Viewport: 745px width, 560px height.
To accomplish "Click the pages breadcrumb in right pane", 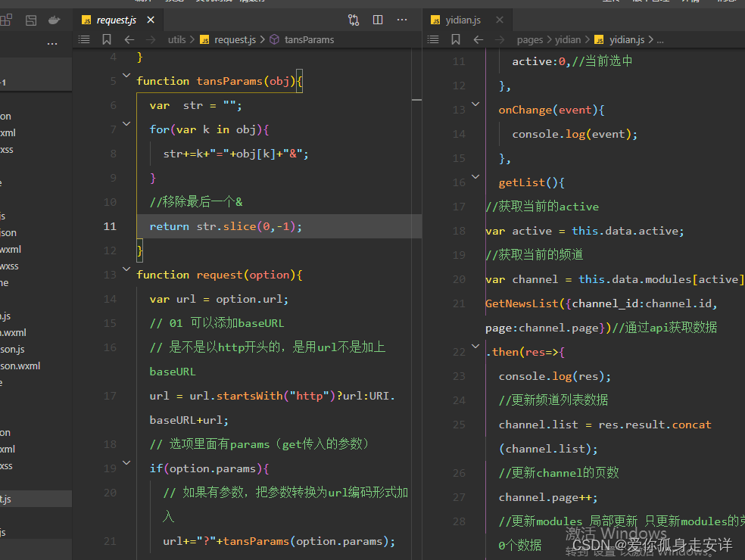I will tap(530, 39).
